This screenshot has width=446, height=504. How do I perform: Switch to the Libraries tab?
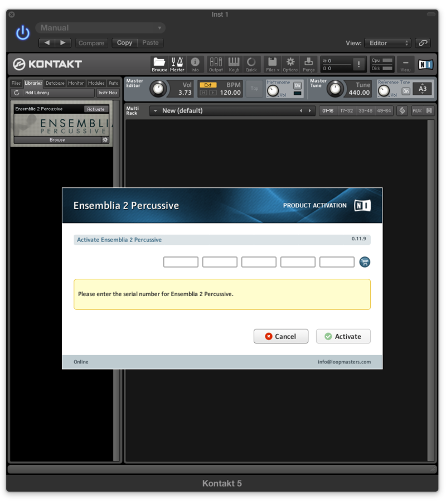33,83
